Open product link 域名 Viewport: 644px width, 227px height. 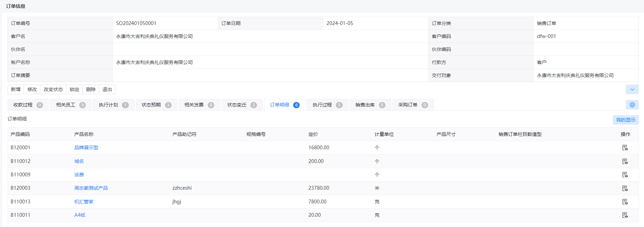click(79, 161)
